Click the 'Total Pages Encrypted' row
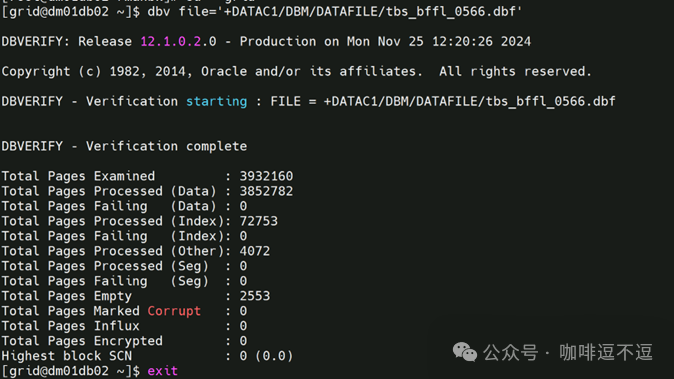The image size is (674, 379). [124, 341]
